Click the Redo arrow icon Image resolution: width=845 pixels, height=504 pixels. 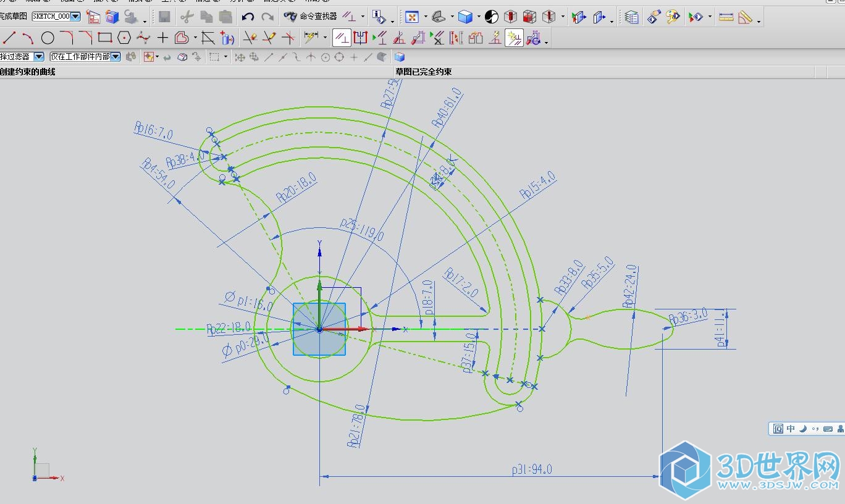point(267,17)
